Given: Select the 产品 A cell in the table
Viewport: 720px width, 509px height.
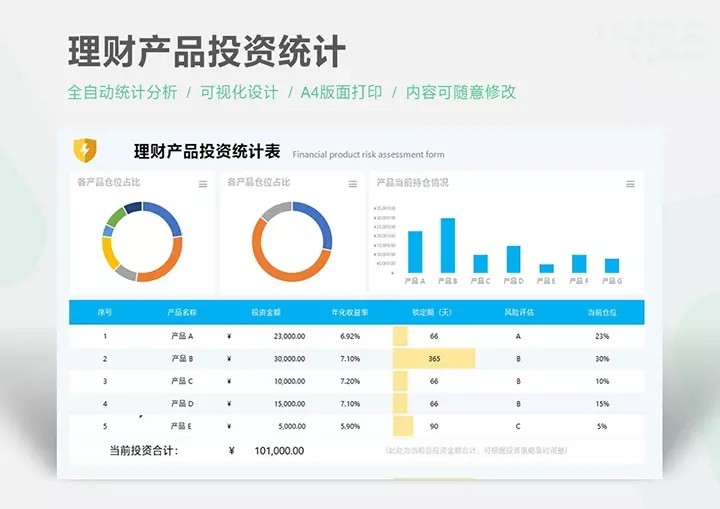Looking at the screenshot, I should point(182,336).
